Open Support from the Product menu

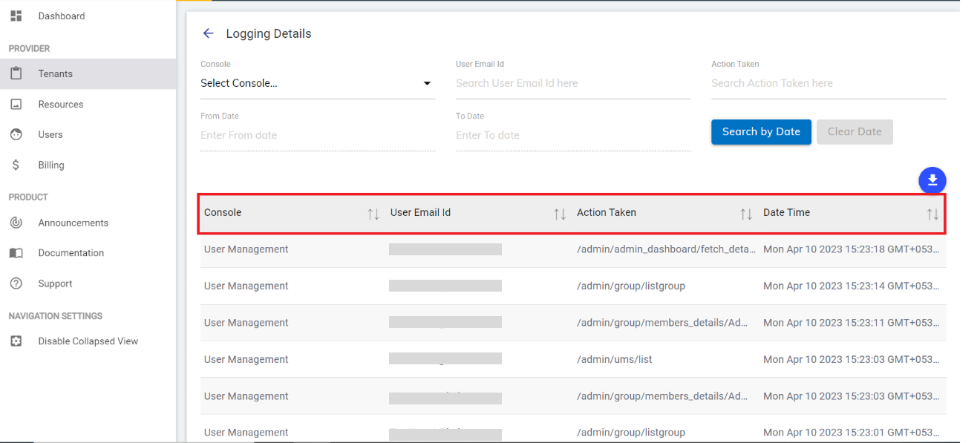pyautogui.click(x=54, y=283)
